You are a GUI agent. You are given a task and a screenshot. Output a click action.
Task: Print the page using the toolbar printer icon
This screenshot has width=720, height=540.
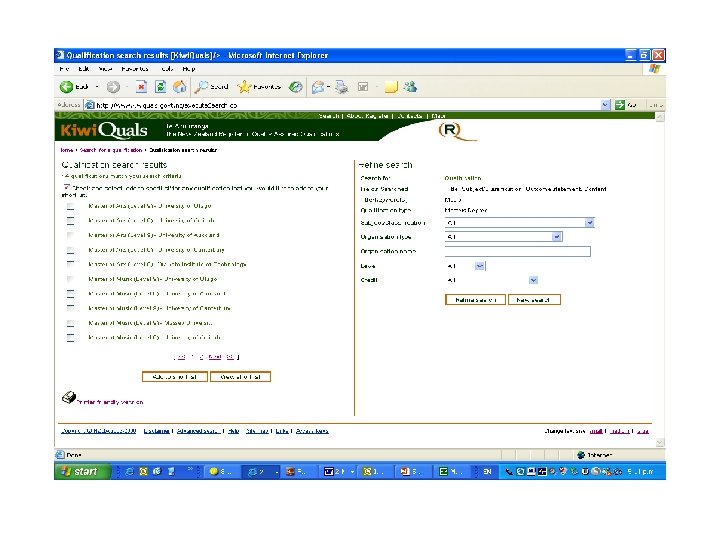click(x=342, y=87)
